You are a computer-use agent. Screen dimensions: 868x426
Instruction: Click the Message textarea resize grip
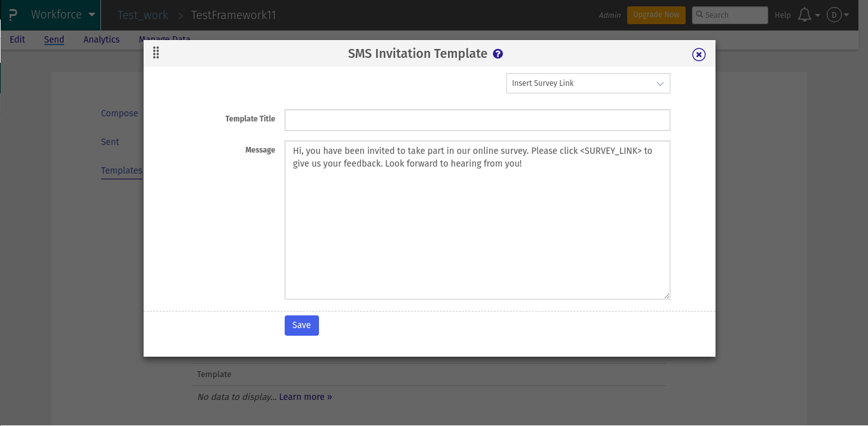click(x=667, y=296)
